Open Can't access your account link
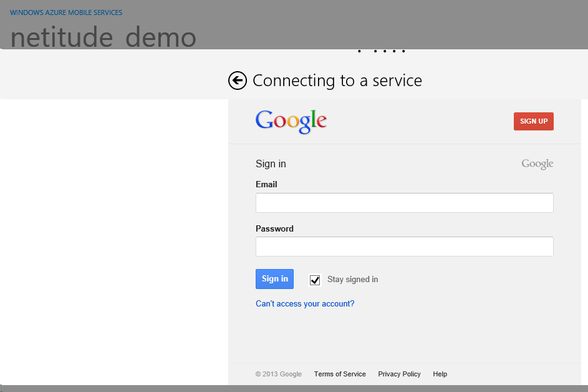 [x=305, y=304]
